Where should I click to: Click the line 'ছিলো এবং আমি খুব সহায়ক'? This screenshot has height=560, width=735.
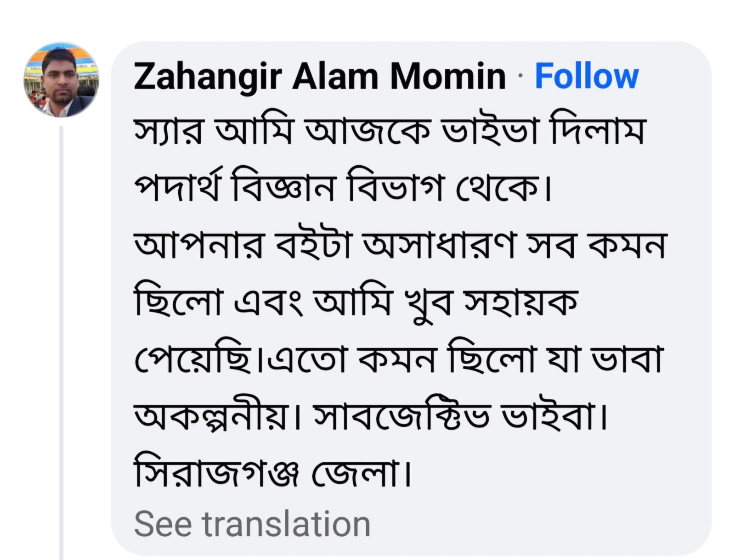[355, 302]
